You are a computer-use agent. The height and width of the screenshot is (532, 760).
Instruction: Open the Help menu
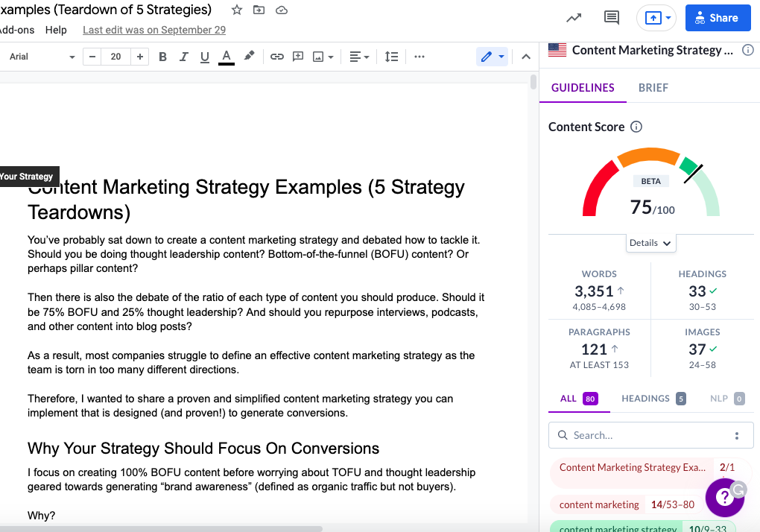click(x=56, y=30)
